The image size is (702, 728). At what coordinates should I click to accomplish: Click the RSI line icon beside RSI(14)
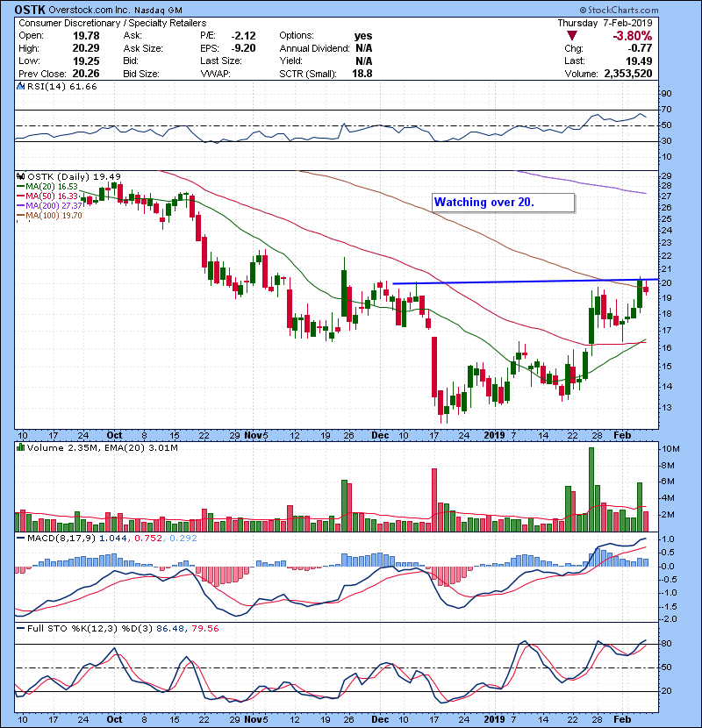20,86
